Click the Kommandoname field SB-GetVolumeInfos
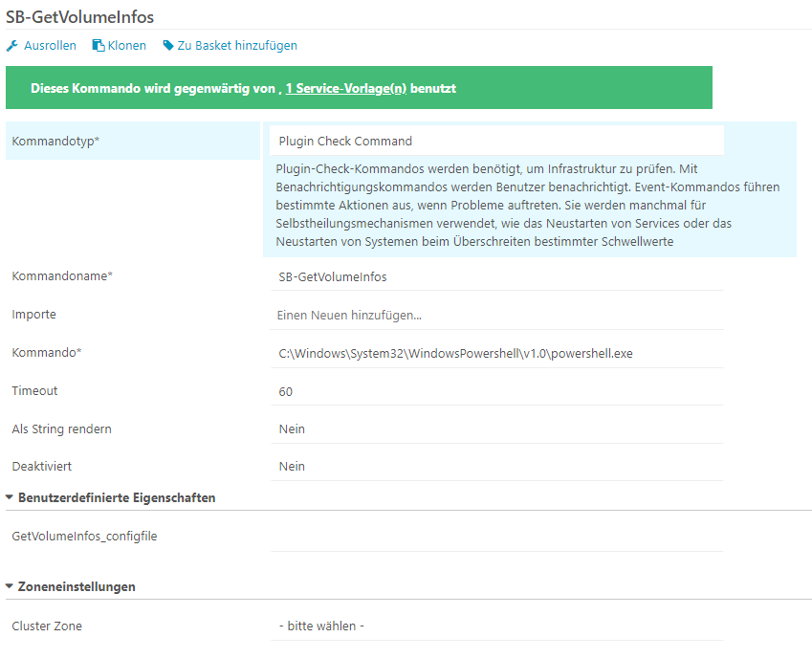Image resolution: width=812 pixels, height=659 pixels. [496, 276]
